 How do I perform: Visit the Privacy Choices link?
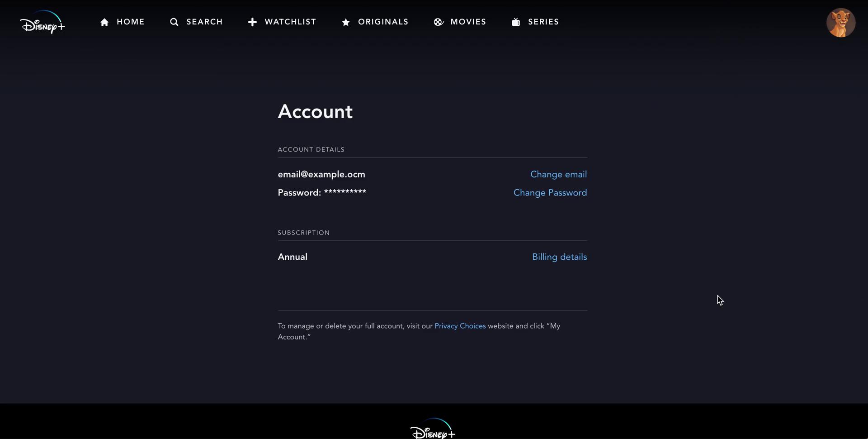460,326
